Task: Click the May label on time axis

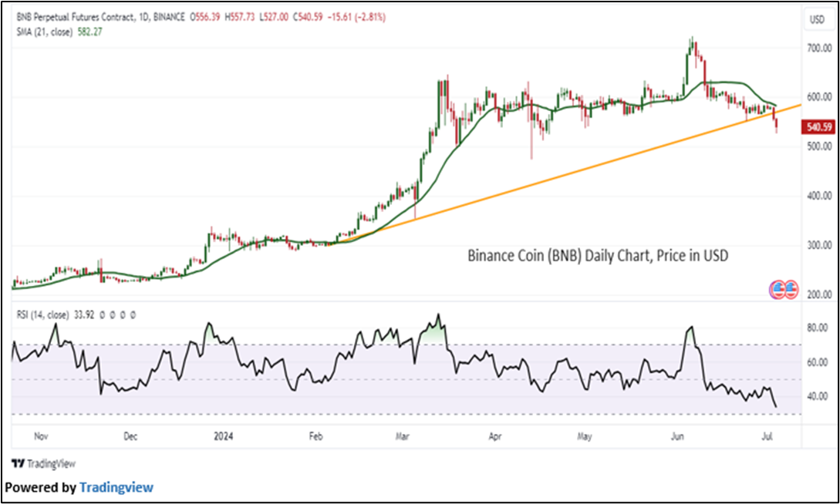Action: pos(585,436)
